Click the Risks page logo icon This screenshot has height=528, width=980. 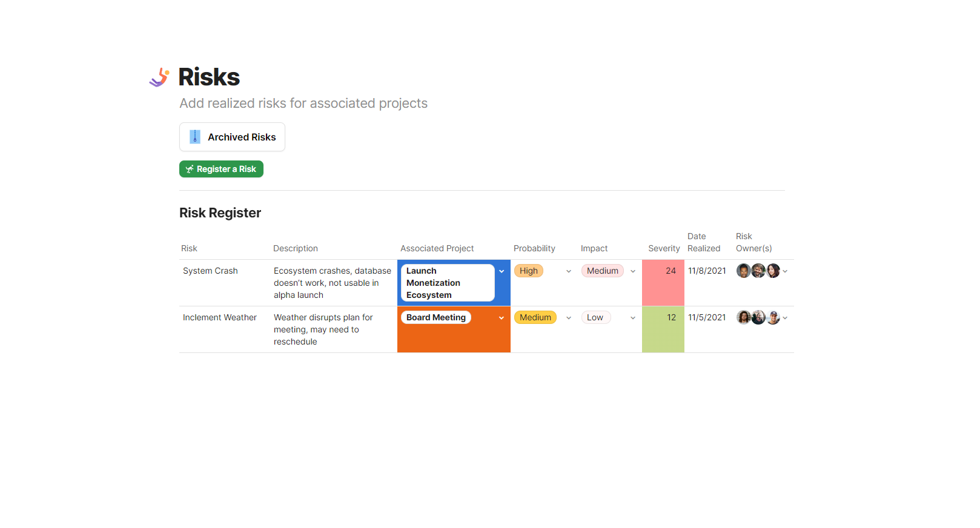tap(159, 78)
